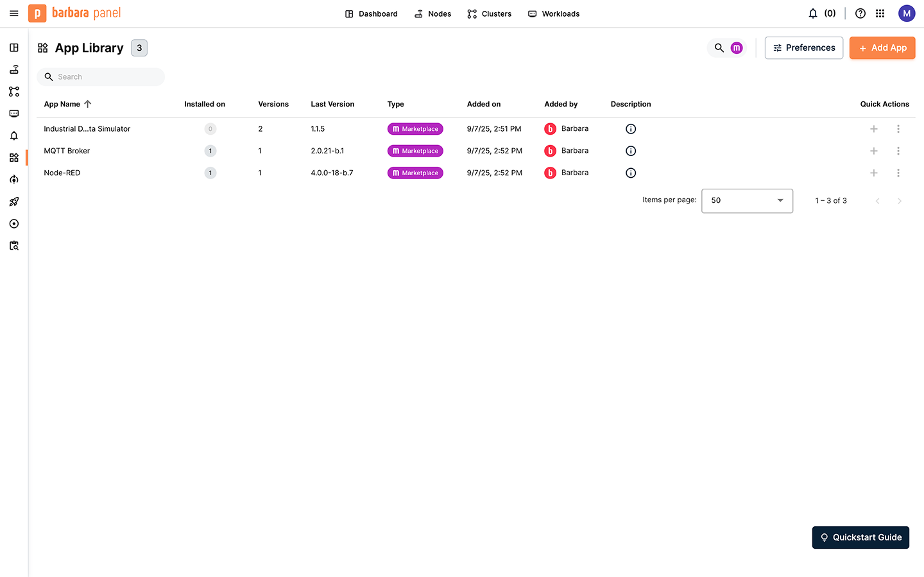Viewport: 924px width, 577px height.
Task: Switch to the Workloads tab
Action: [554, 13]
